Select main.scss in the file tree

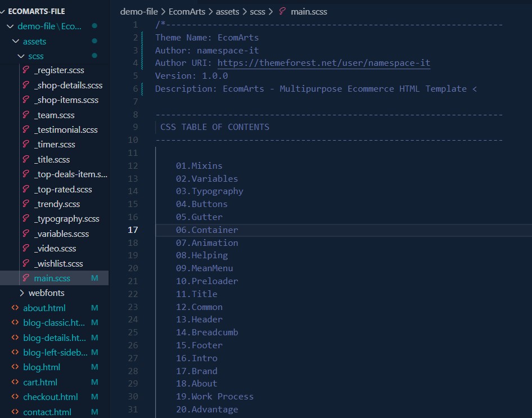pyautogui.click(x=52, y=278)
